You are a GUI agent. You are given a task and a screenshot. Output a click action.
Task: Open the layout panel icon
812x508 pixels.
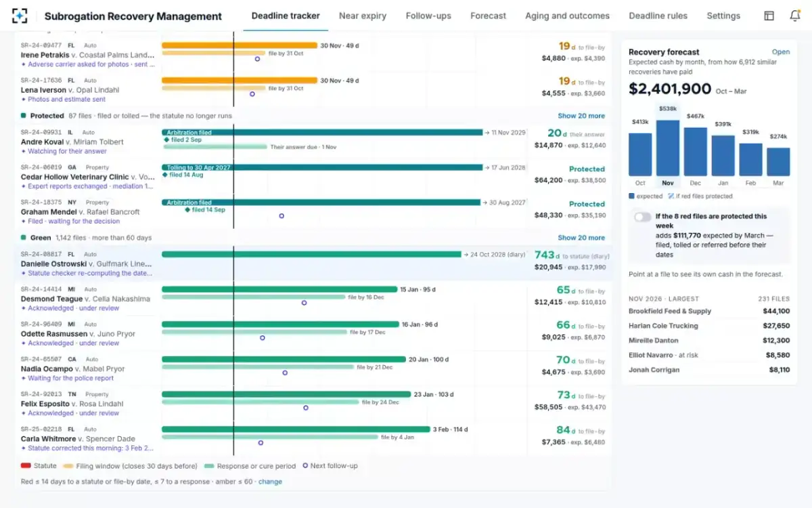point(769,16)
